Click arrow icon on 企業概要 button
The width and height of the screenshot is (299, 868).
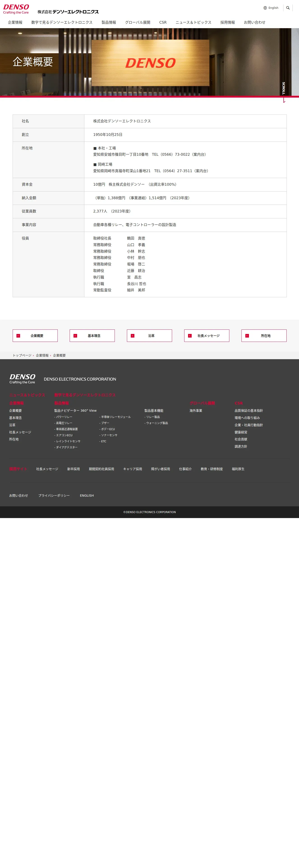click(x=18, y=336)
